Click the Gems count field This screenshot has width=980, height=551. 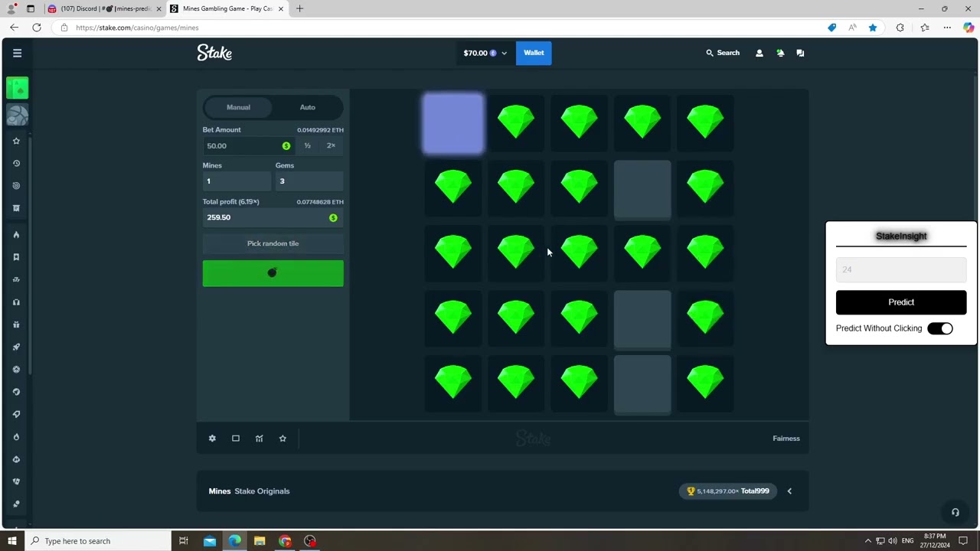tap(309, 181)
